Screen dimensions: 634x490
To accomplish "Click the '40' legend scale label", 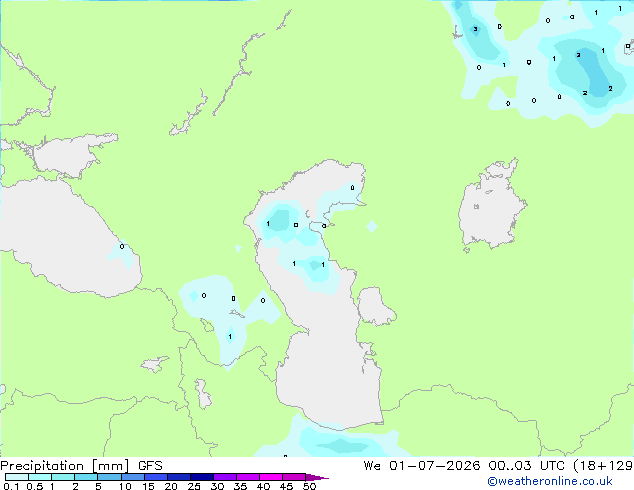I will 263,486.
